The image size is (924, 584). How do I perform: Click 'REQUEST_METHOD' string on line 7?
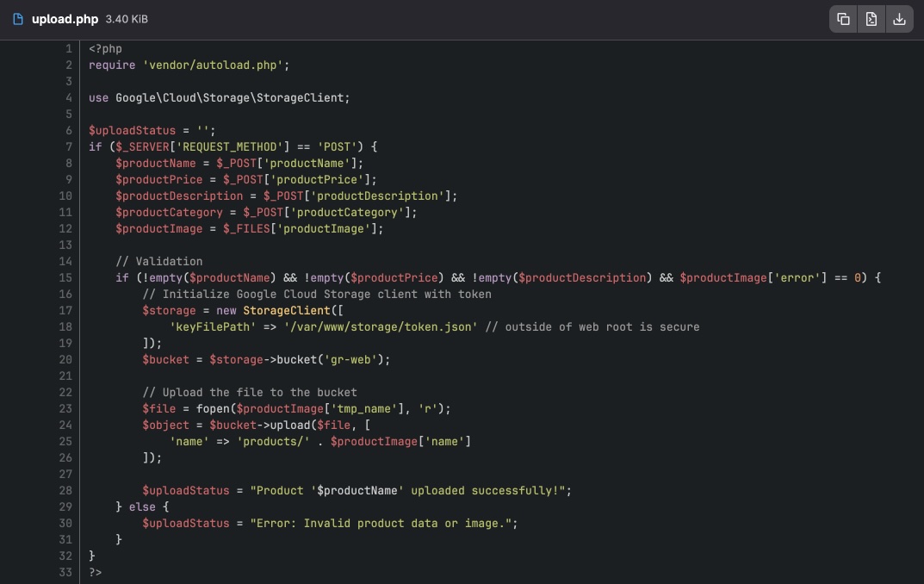point(230,146)
